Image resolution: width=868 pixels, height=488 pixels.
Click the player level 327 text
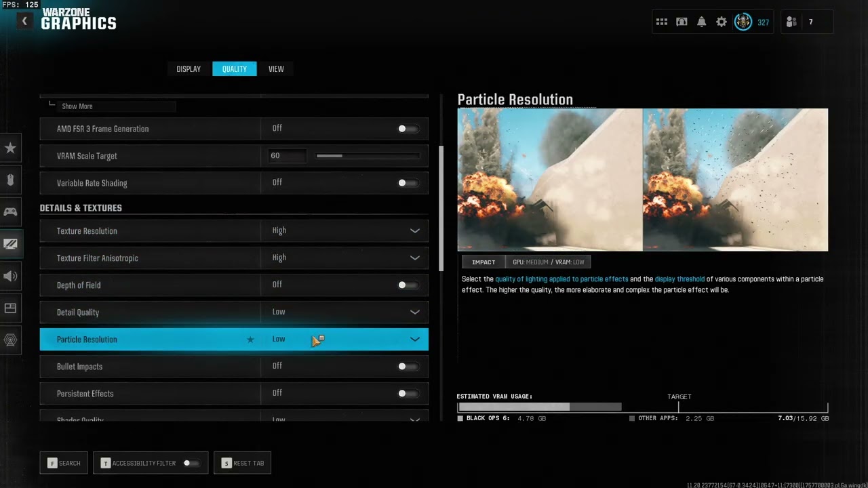763,22
